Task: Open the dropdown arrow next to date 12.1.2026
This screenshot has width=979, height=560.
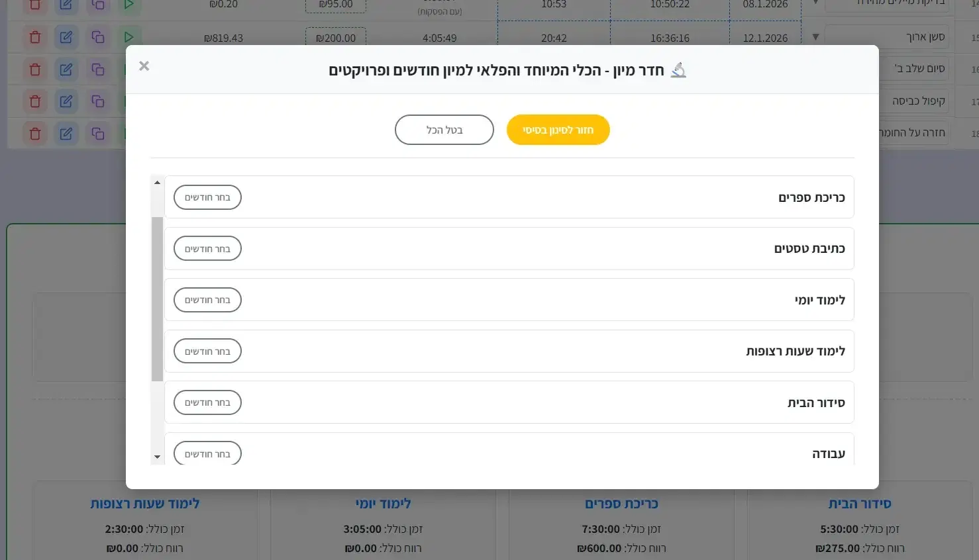Action: tap(815, 37)
